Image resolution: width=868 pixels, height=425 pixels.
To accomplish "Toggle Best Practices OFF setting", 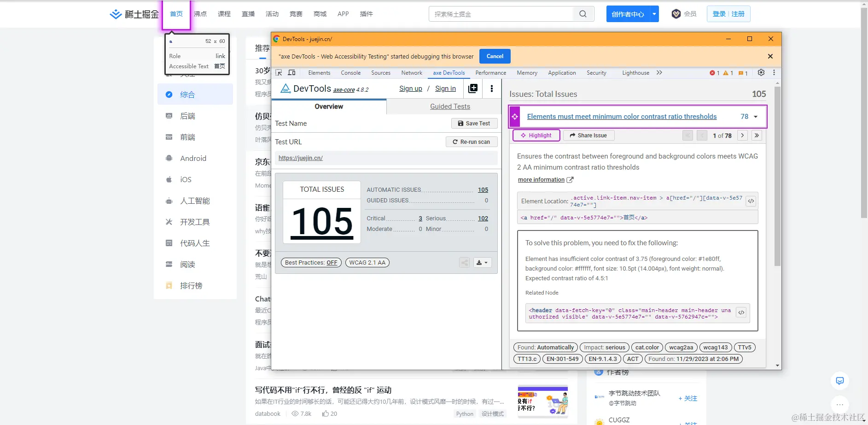I will pyautogui.click(x=311, y=263).
